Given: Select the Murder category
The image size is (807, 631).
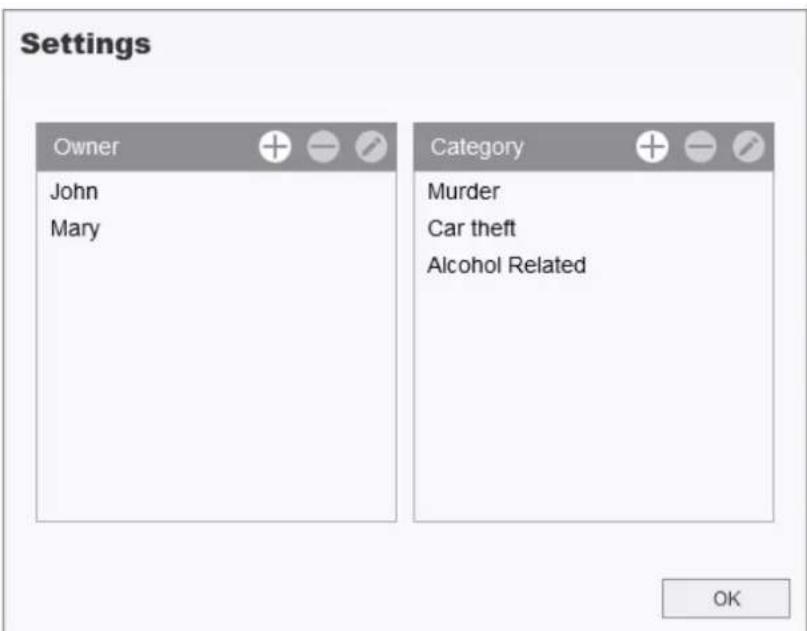Looking at the screenshot, I should point(463,192).
